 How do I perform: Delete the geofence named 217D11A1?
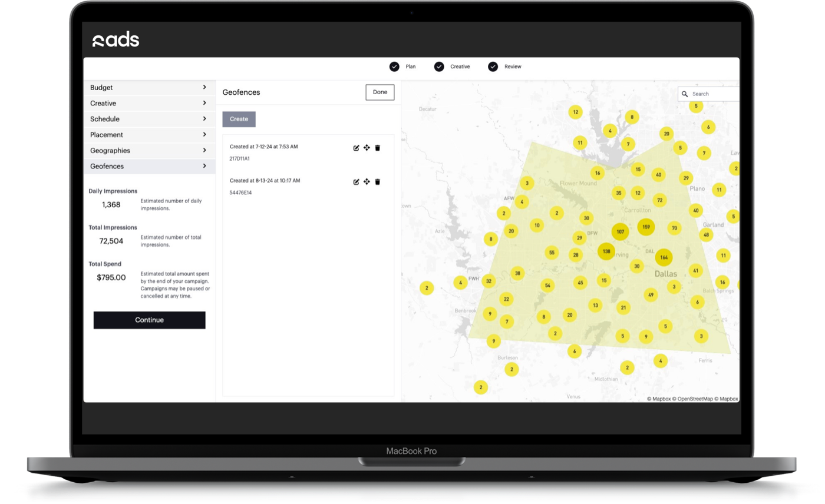(x=377, y=148)
